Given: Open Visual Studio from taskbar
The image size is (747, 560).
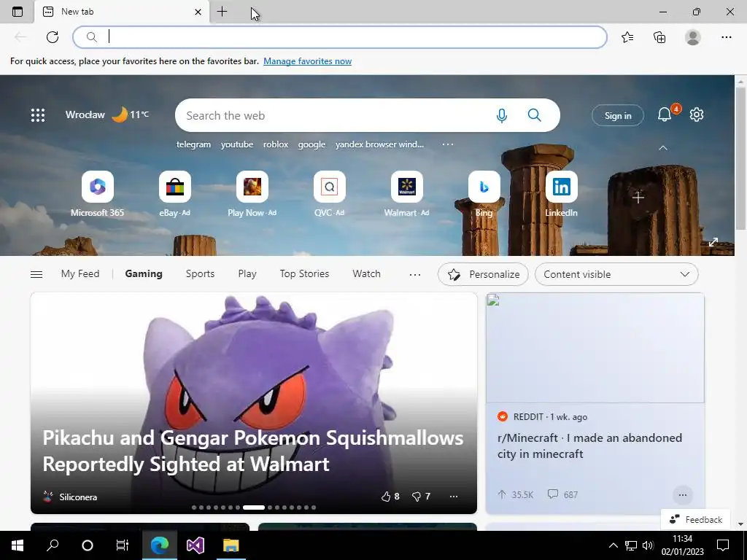Looking at the screenshot, I should click(x=196, y=545).
